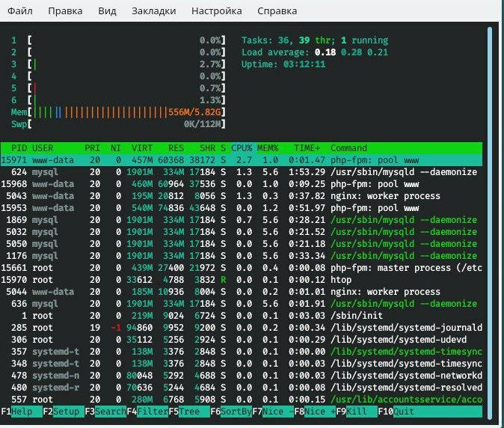Sort by the PID column header
Viewport: 504px width, 428px height.
pos(19,148)
